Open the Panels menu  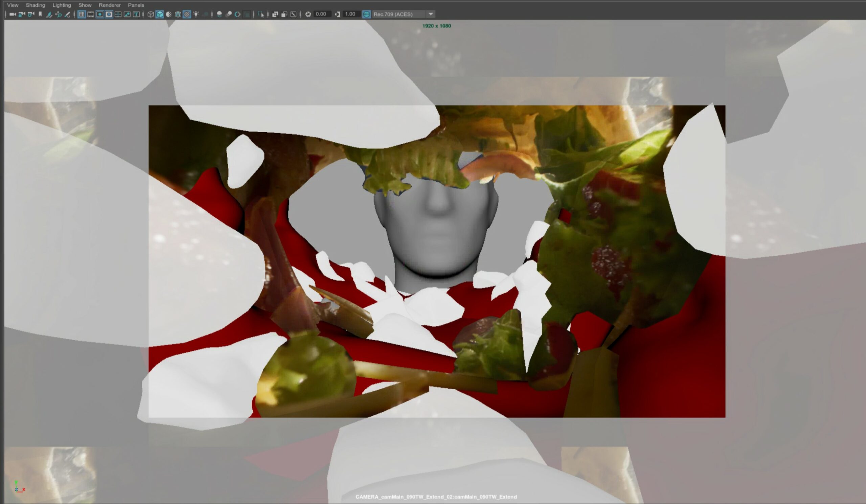[136, 5]
